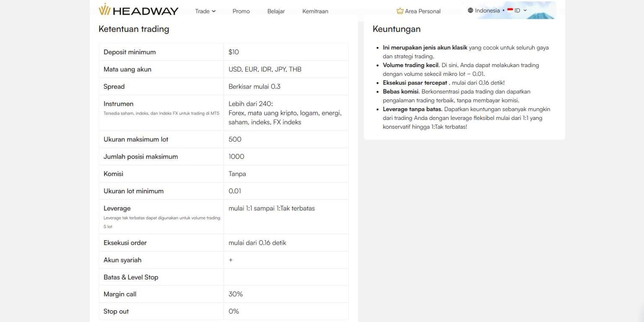Click the Kemitraan nav item
This screenshot has height=322, width=644.
[315, 11]
